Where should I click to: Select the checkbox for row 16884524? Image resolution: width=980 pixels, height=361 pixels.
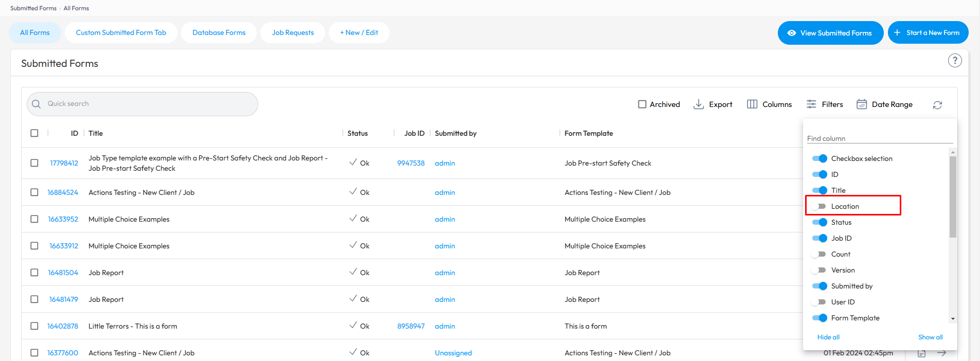34,192
